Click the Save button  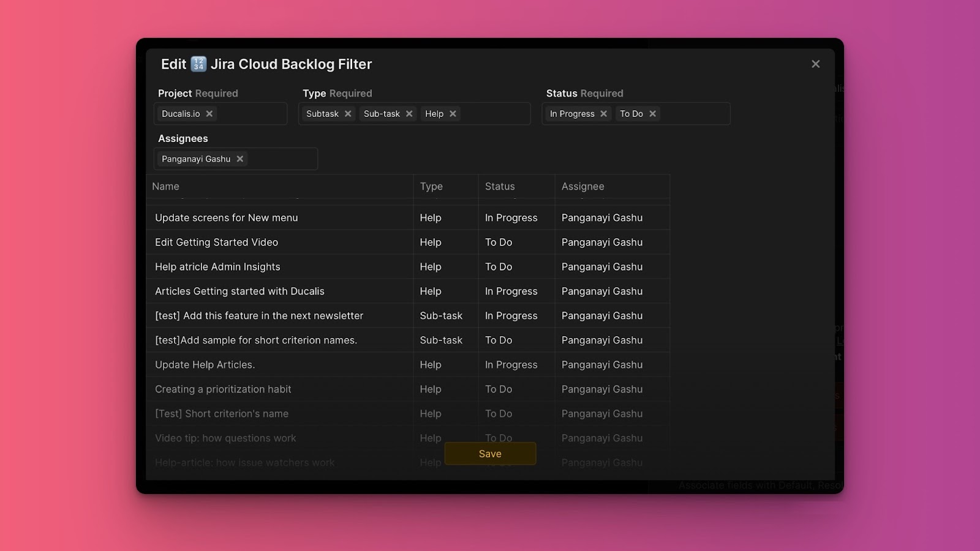click(x=490, y=454)
